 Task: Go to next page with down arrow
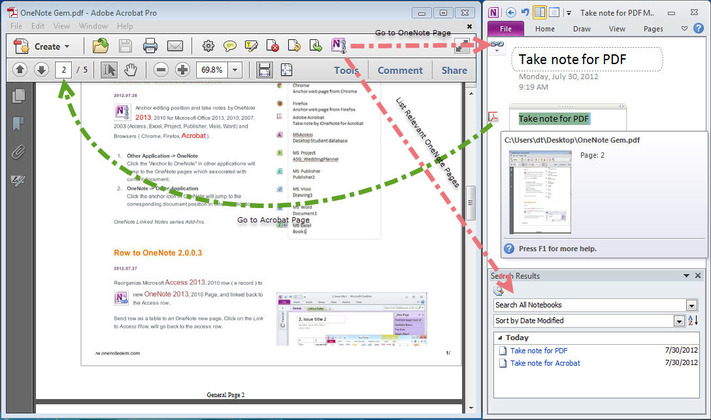click(x=41, y=70)
